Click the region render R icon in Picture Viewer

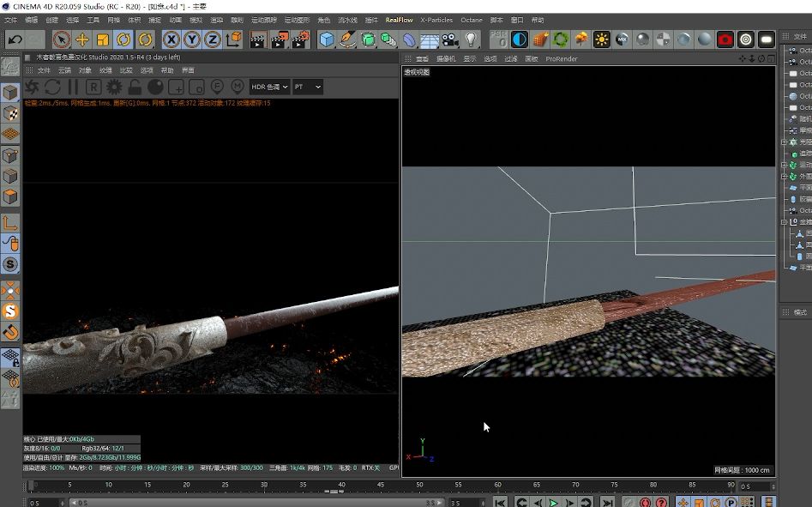(x=93, y=87)
